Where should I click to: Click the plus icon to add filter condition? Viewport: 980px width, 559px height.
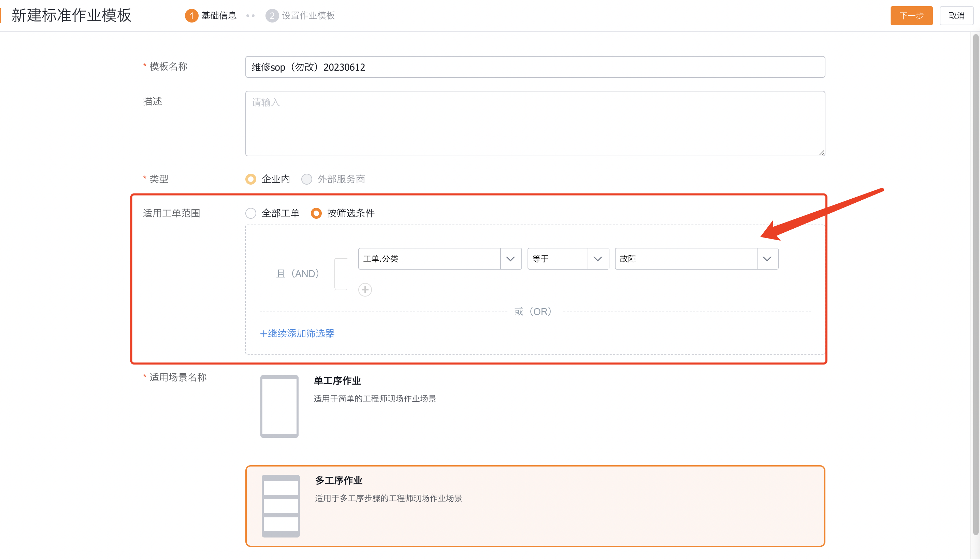365,289
